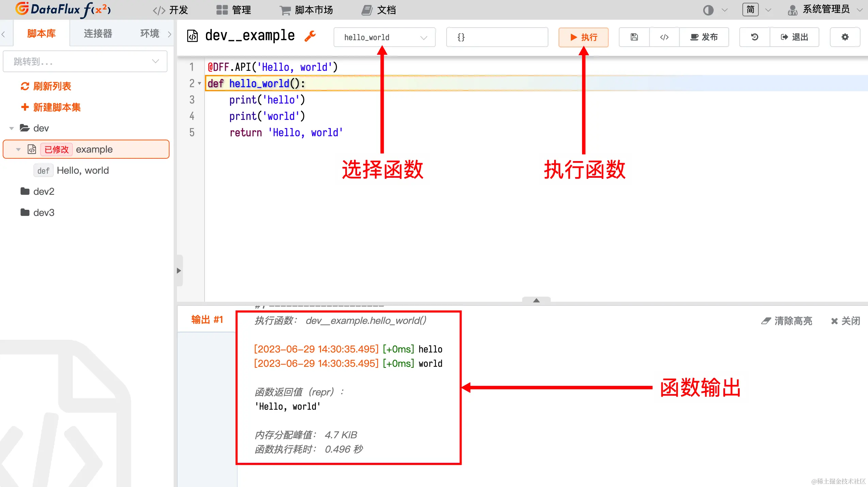The height and width of the screenshot is (487, 868).
Task: Click the save script floppy icon
Action: tap(634, 37)
